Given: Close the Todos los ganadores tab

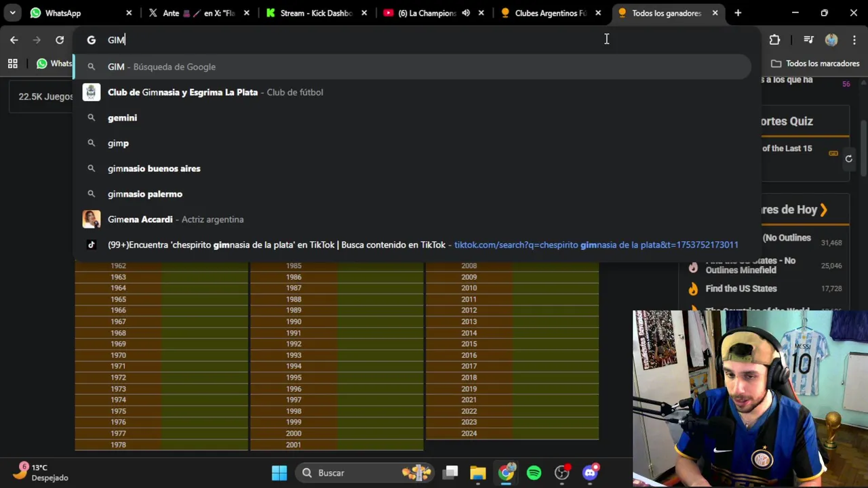Looking at the screenshot, I should click(715, 13).
